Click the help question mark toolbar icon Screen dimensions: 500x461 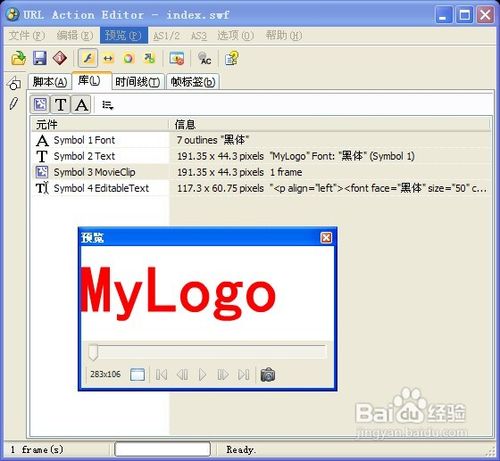pyautogui.click(x=232, y=58)
